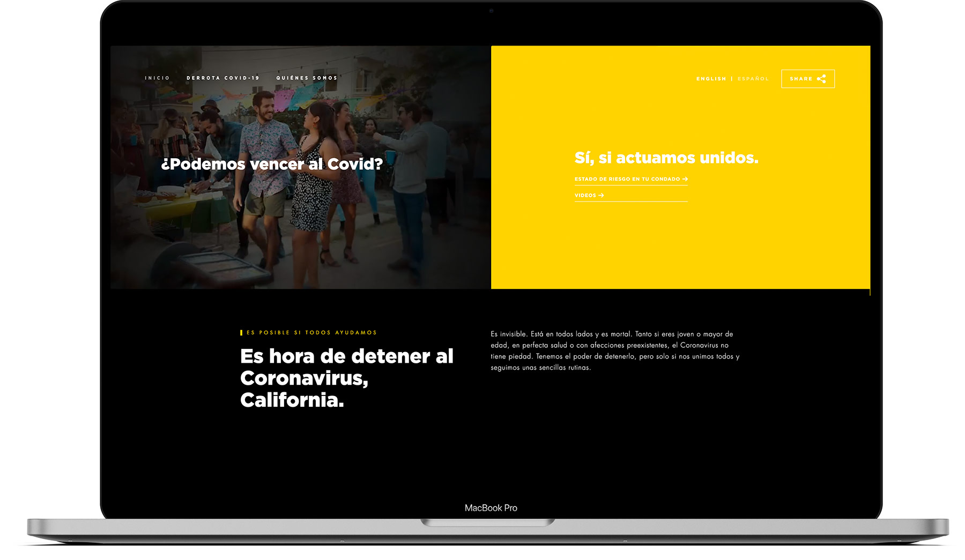Switch language to ENGLISH
965x560 pixels.
click(711, 79)
